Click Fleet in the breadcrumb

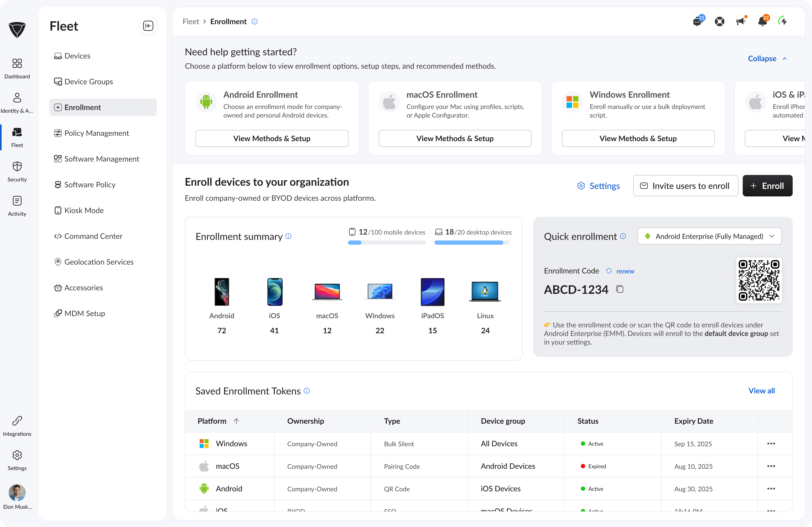pyautogui.click(x=191, y=21)
